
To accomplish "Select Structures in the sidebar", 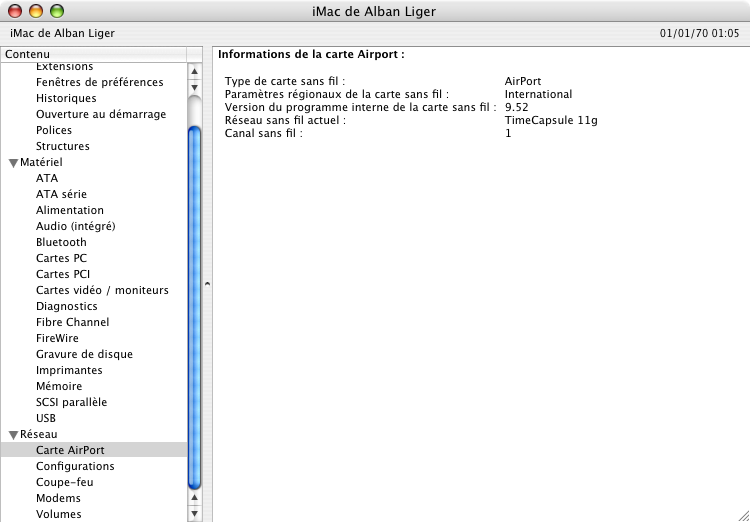I will [63, 146].
